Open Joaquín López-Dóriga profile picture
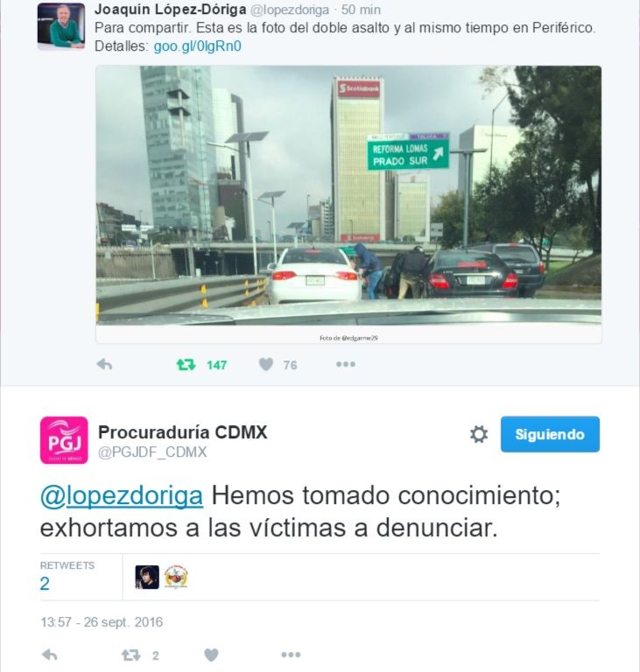 (x=61, y=26)
